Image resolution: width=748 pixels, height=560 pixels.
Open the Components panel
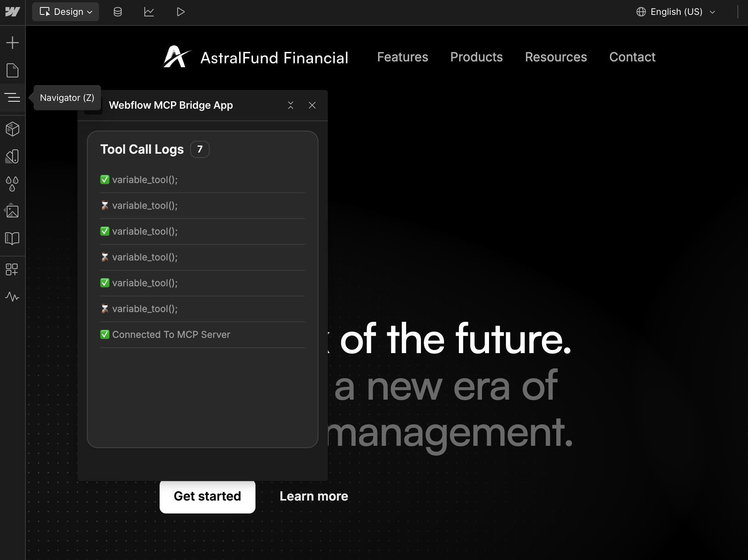[x=13, y=129]
